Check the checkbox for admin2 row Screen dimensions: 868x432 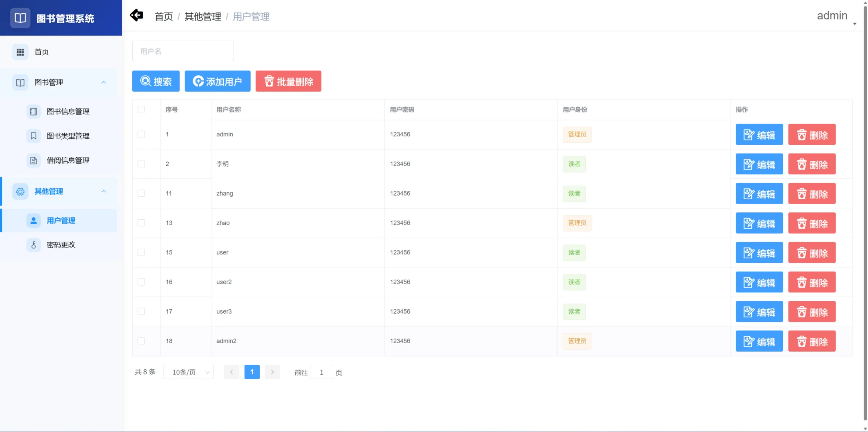141,341
